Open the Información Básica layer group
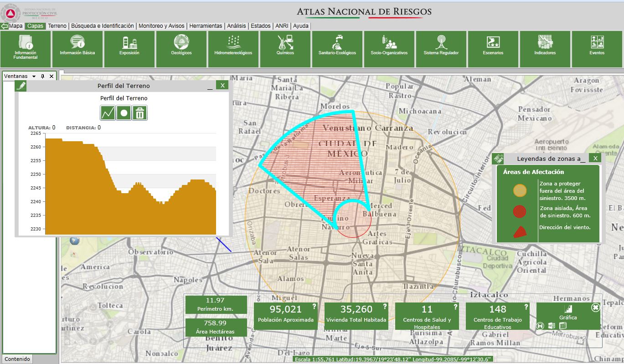Viewport: 624px width, 364px height. coord(77,49)
